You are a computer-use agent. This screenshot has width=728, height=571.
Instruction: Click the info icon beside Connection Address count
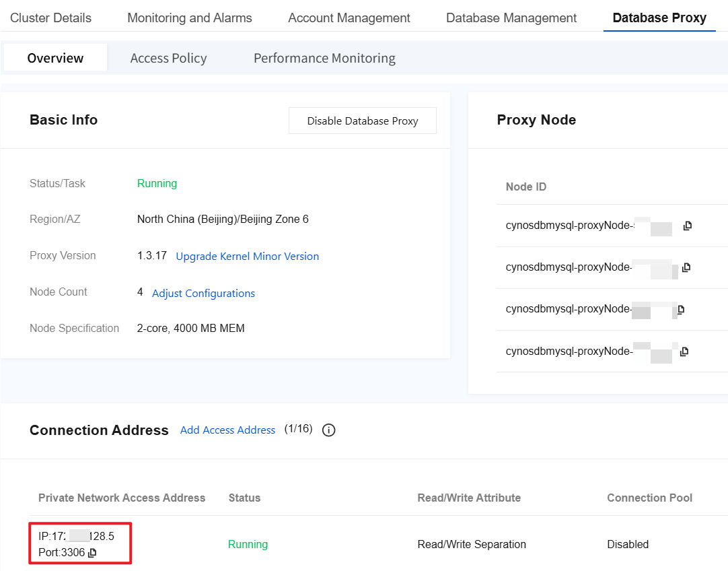coord(329,430)
